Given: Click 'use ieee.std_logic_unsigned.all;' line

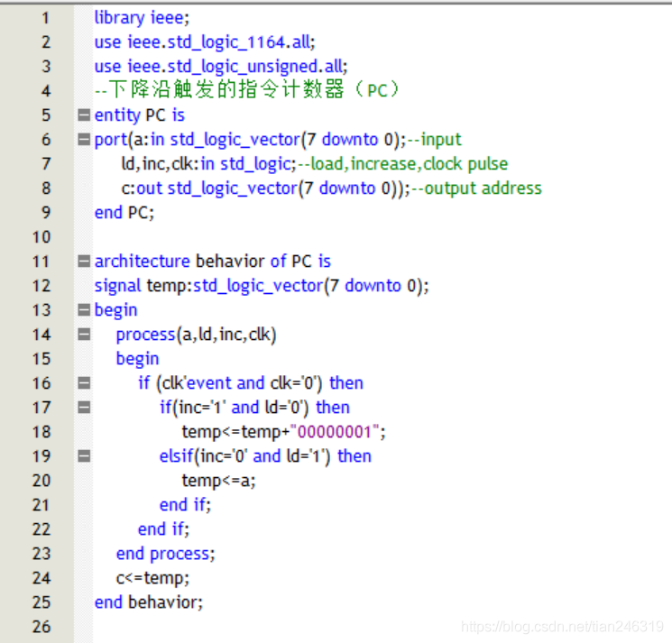Looking at the screenshot, I should pyautogui.click(x=221, y=67).
